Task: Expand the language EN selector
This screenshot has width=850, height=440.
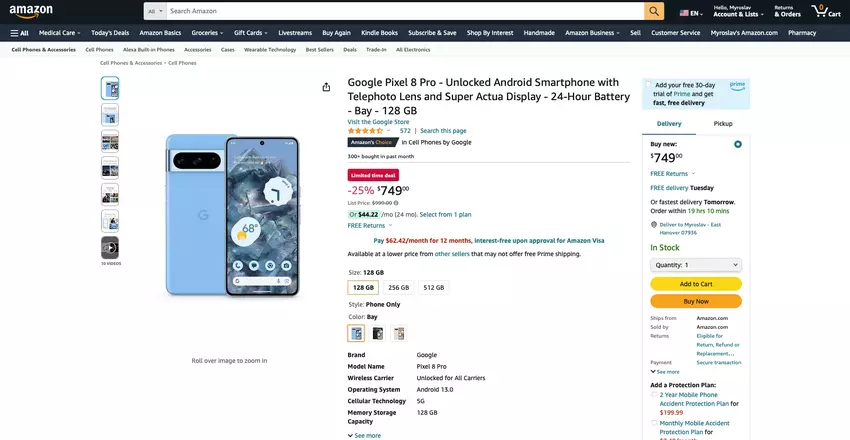Action: [x=690, y=13]
